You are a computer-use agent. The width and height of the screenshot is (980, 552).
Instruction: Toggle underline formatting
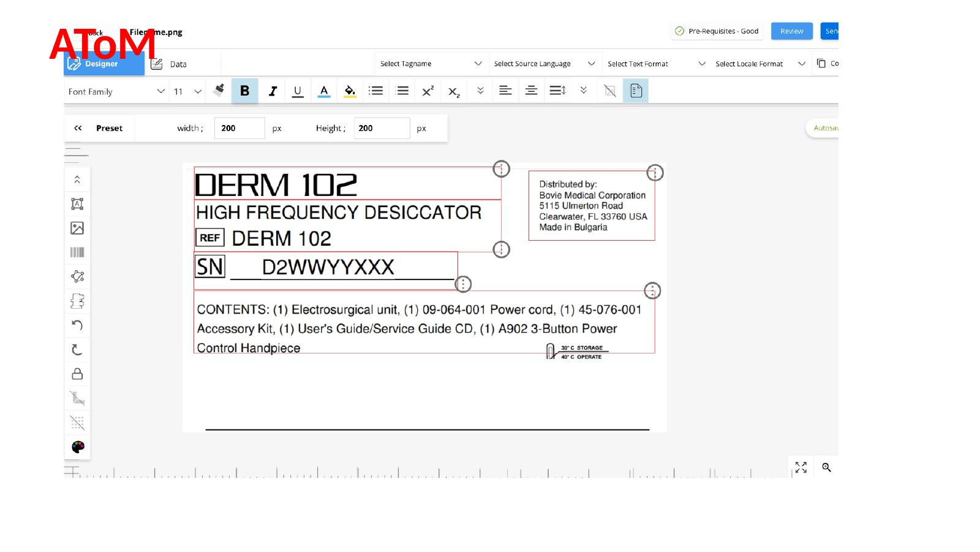298,91
